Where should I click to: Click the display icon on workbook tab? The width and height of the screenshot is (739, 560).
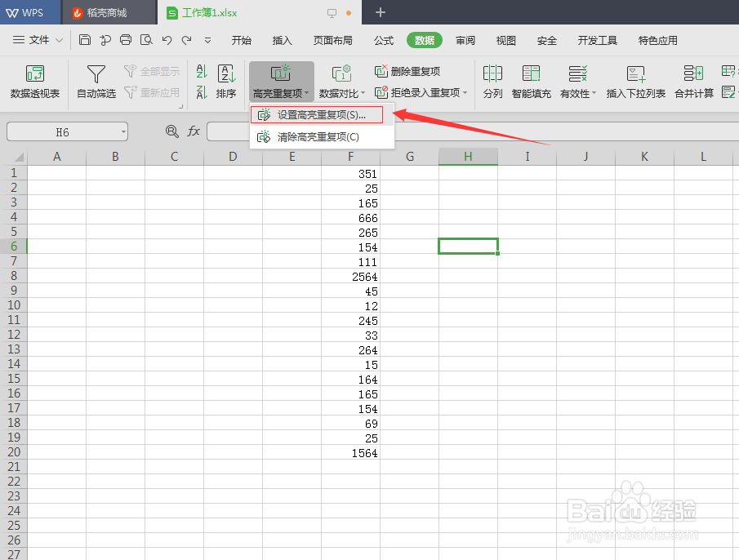pyautogui.click(x=332, y=13)
